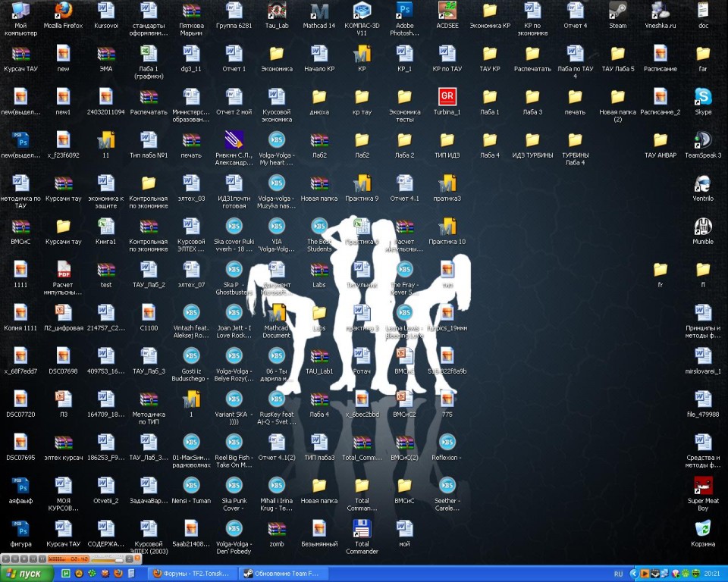Open the Группа 6281 Word document

[234, 16]
